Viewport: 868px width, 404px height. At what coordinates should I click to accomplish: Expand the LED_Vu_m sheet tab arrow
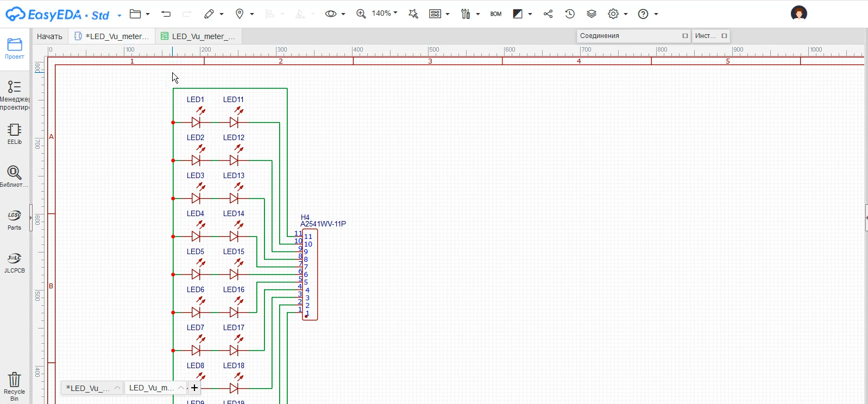click(x=181, y=388)
